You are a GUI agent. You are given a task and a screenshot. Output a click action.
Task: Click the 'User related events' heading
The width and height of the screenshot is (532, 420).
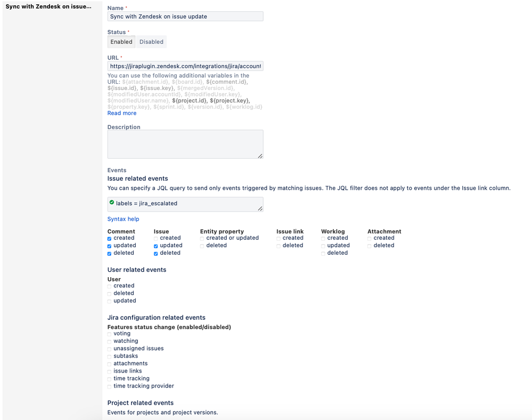click(x=137, y=270)
